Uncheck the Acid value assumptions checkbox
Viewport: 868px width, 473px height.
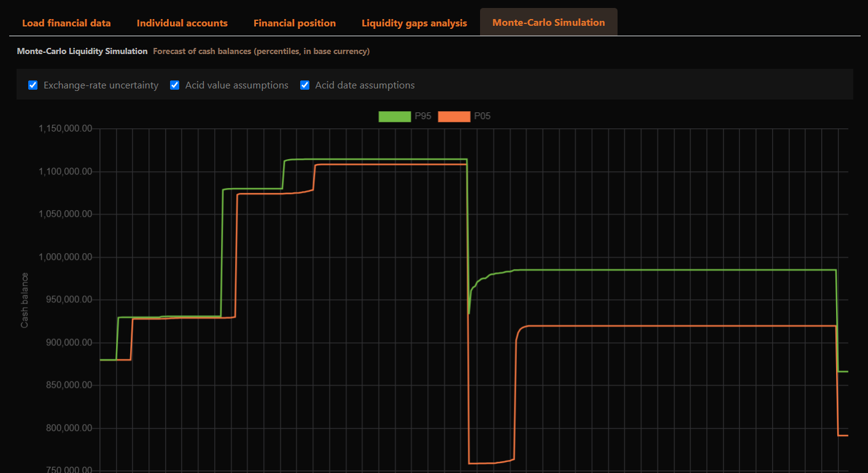175,85
